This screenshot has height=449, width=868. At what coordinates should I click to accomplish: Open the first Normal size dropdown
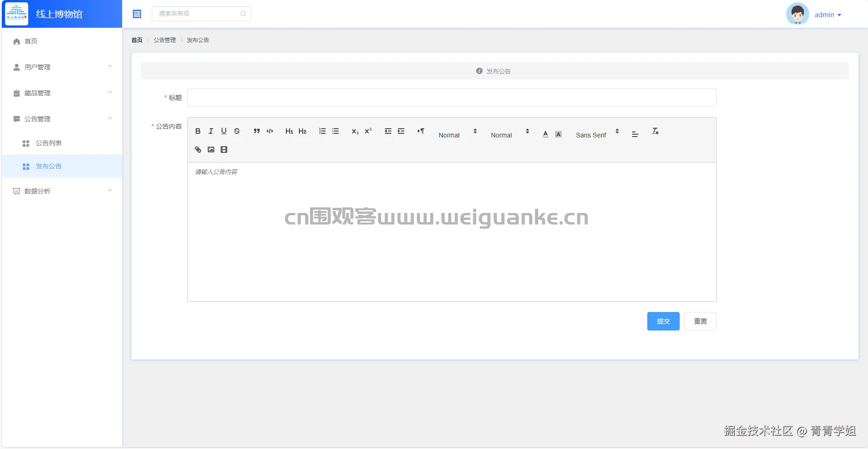(x=458, y=134)
